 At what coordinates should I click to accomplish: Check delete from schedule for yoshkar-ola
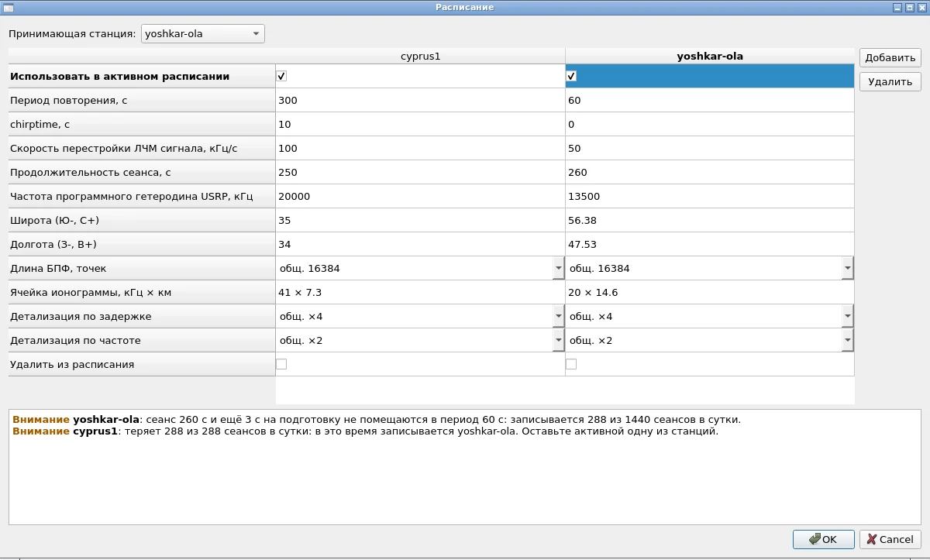tap(571, 364)
